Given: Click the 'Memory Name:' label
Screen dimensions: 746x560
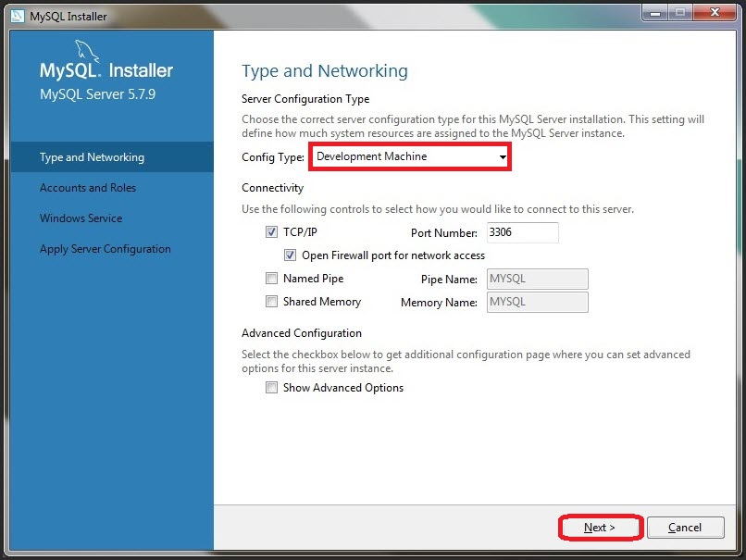Looking at the screenshot, I should coord(439,303).
